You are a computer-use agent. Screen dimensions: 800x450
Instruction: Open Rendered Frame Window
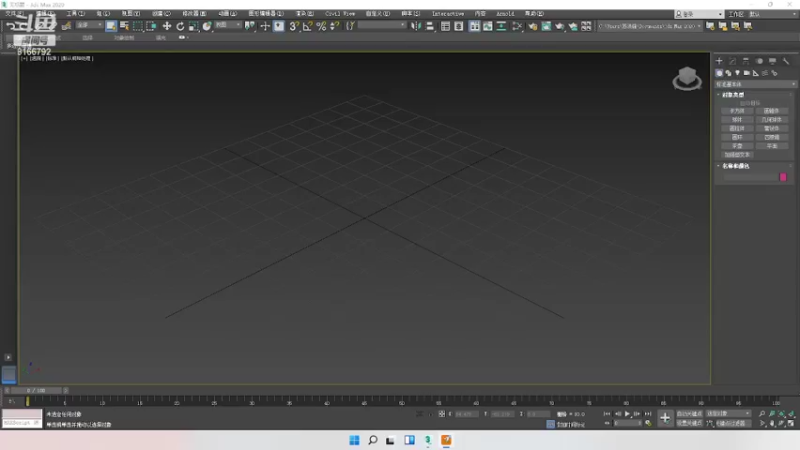coord(546,26)
